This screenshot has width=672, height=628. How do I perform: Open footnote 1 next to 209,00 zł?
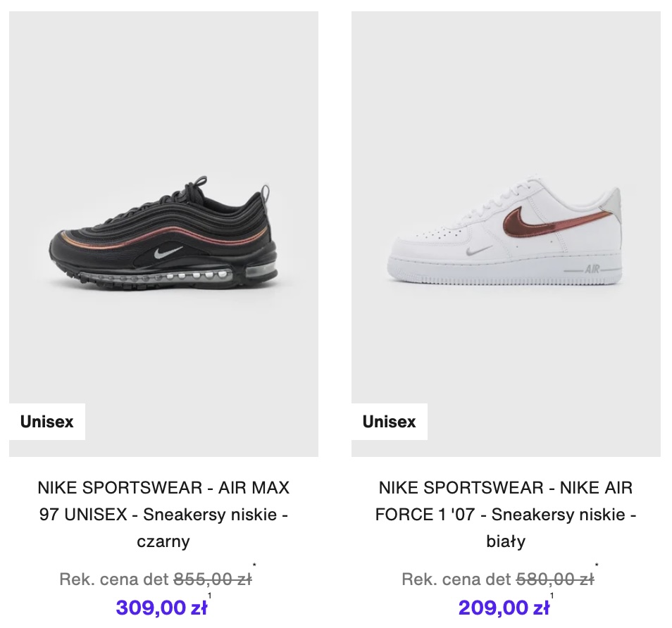pyautogui.click(x=552, y=596)
